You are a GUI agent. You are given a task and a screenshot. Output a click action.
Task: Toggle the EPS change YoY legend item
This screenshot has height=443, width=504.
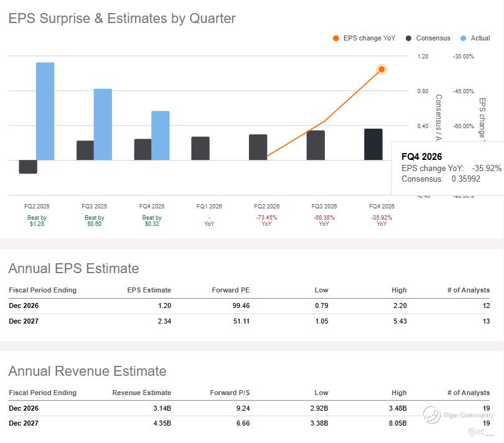[364, 38]
